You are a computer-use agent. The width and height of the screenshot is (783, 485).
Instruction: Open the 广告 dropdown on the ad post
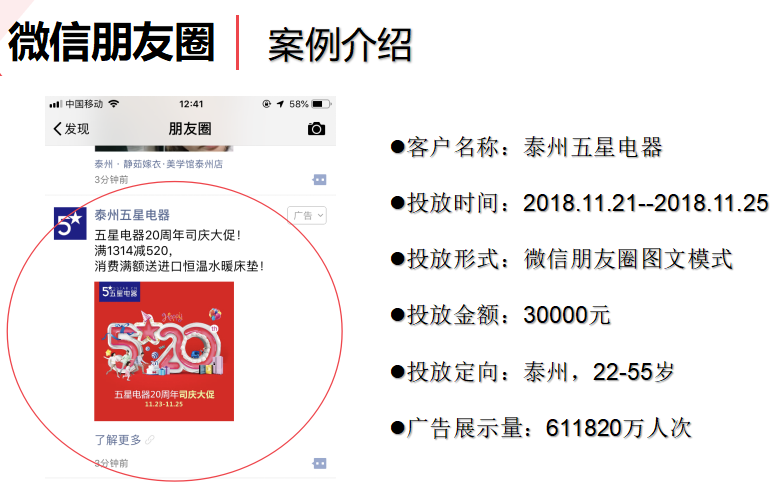[x=307, y=215]
